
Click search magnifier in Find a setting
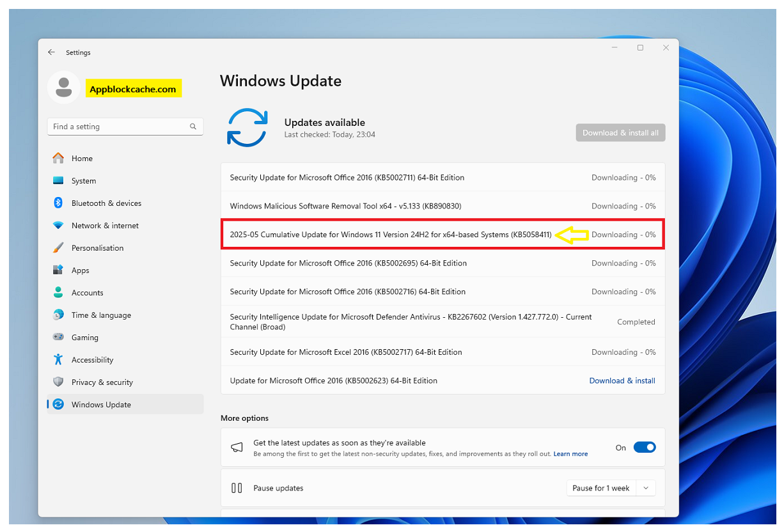(193, 127)
